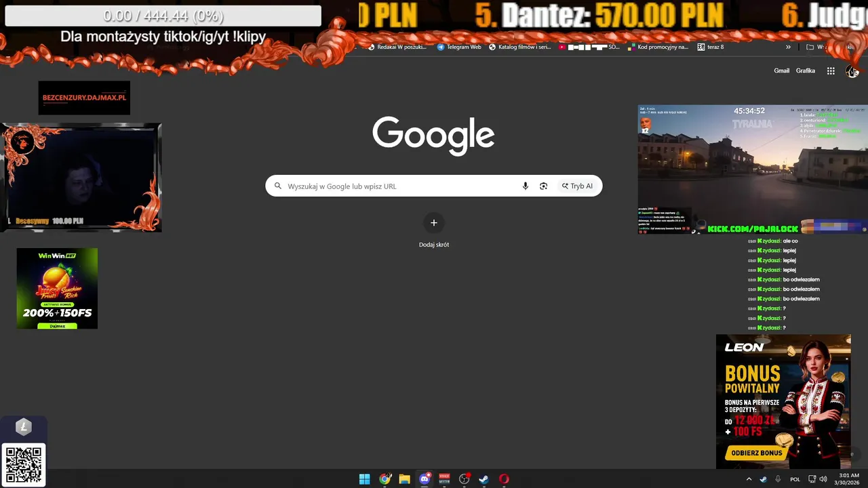Open Steam from the taskbar
The width and height of the screenshot is (868, 488).
click(484, 479)
